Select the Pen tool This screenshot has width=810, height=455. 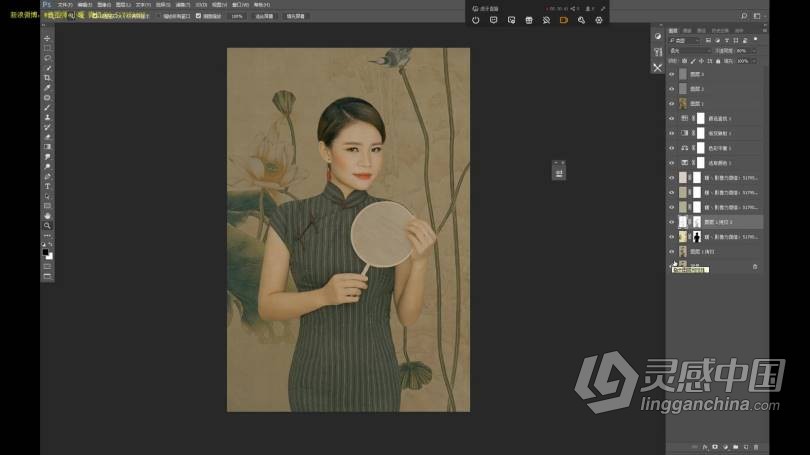point(47,176)
